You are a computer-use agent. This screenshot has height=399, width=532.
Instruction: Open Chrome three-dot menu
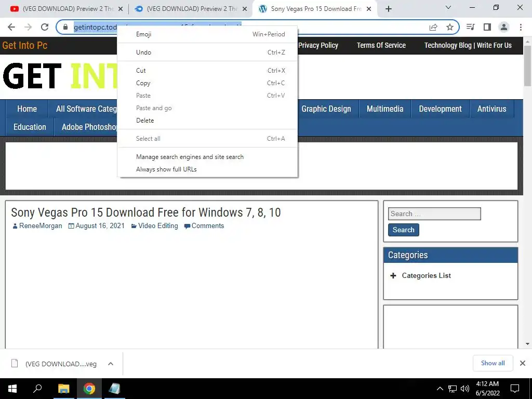pyautogui.click(x=521, y=27)
